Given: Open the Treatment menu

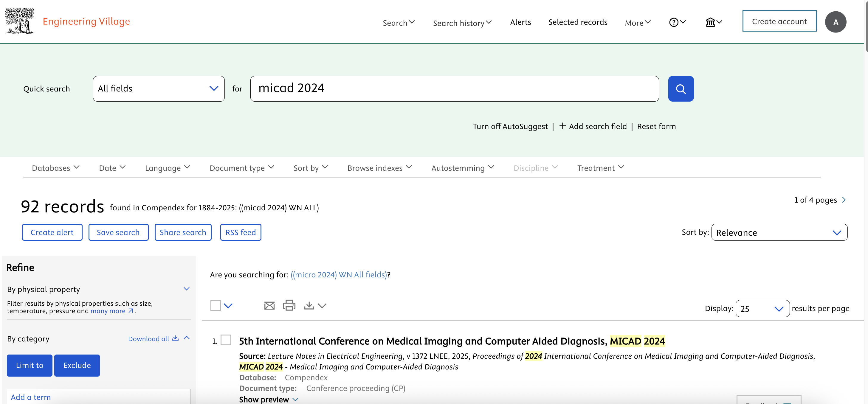Looking at the screenshot, I should point(600,168).
